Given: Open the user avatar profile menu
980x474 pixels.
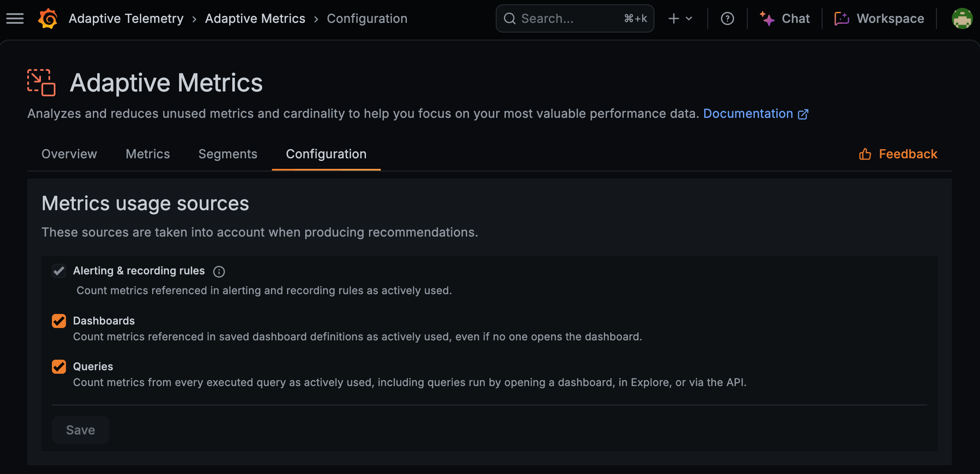Looking at the screenshot, I should point(962,18).
